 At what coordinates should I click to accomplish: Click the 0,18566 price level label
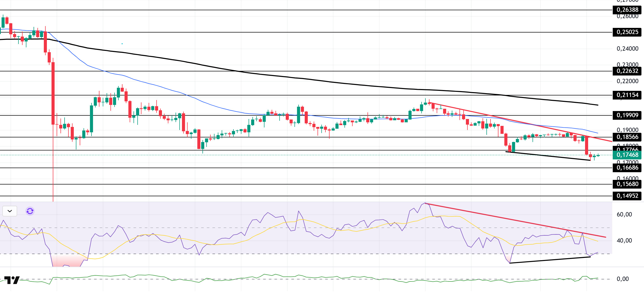pyautogui.click(x=627, y=137)
